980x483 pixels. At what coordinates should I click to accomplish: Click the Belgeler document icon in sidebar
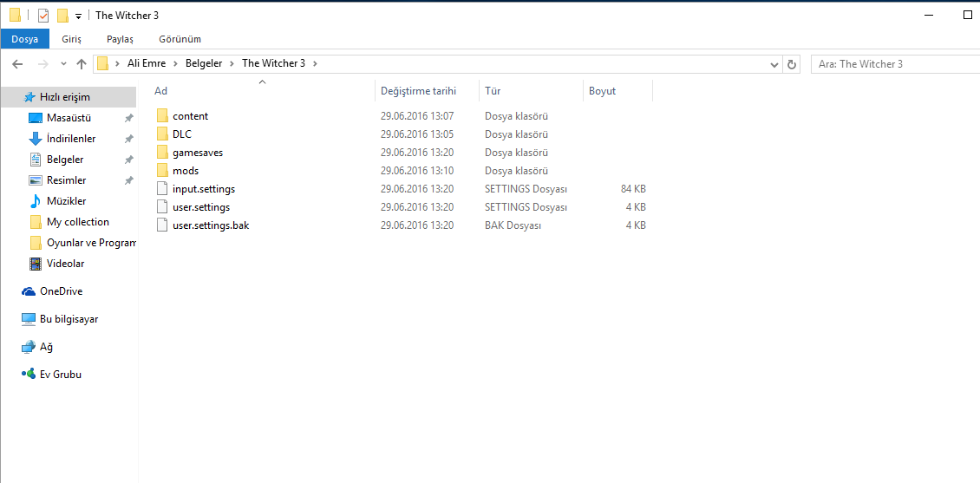click(x=36, y=160)
